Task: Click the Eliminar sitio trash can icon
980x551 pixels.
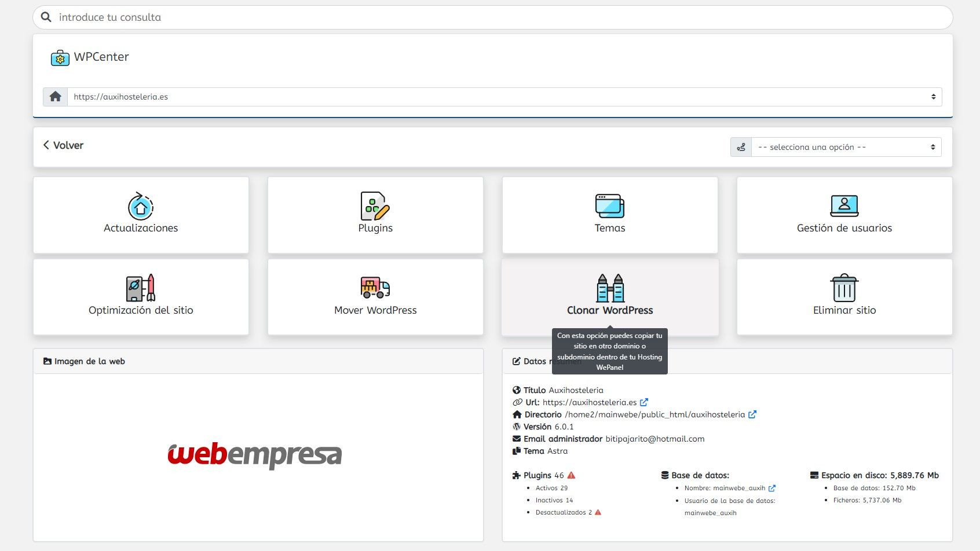Action: 844,288
